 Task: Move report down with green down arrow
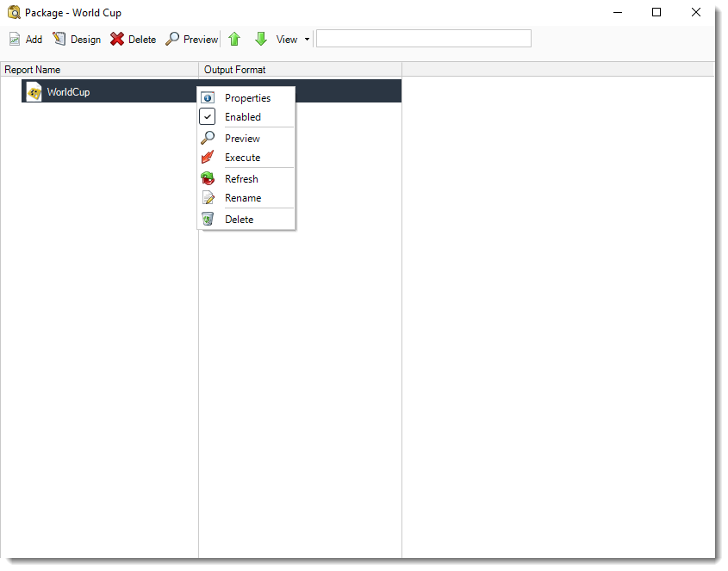tap(261, 40)
